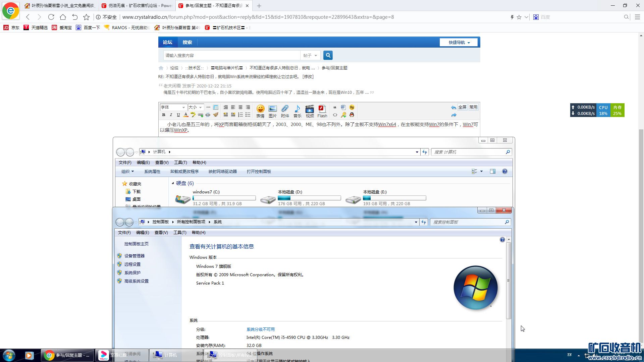Open 查看(V) menu in Computer window
644x362 pixels.
pyautogui.click(x=162, y=162)
